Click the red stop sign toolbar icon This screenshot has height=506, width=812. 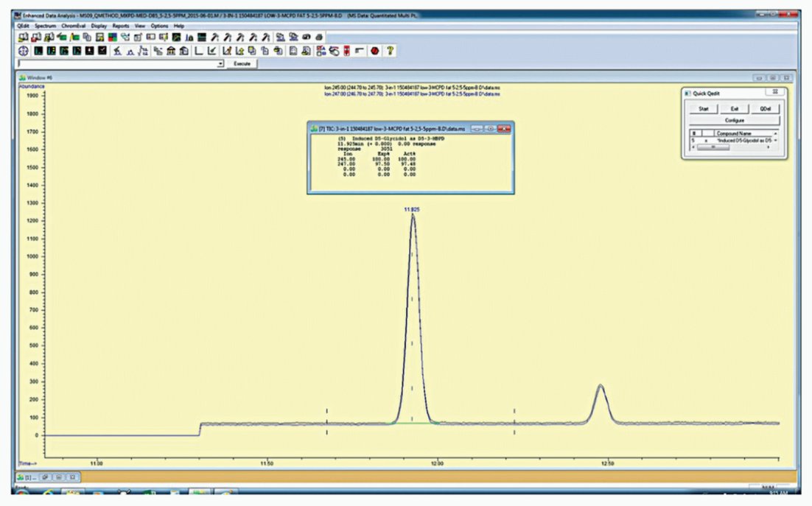[374, 51]
